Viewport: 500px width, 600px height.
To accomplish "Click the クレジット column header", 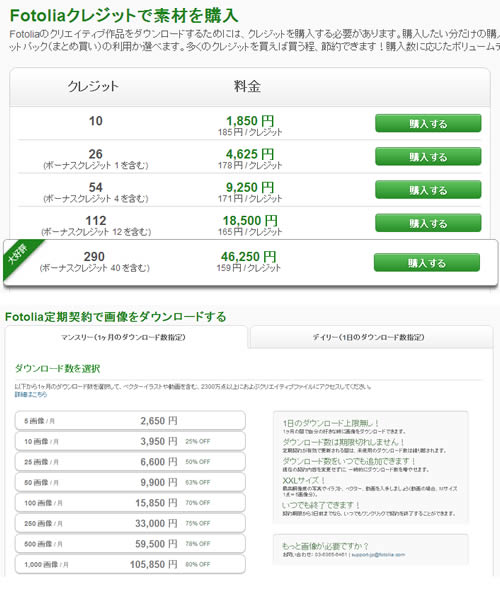I will [93, 86].
